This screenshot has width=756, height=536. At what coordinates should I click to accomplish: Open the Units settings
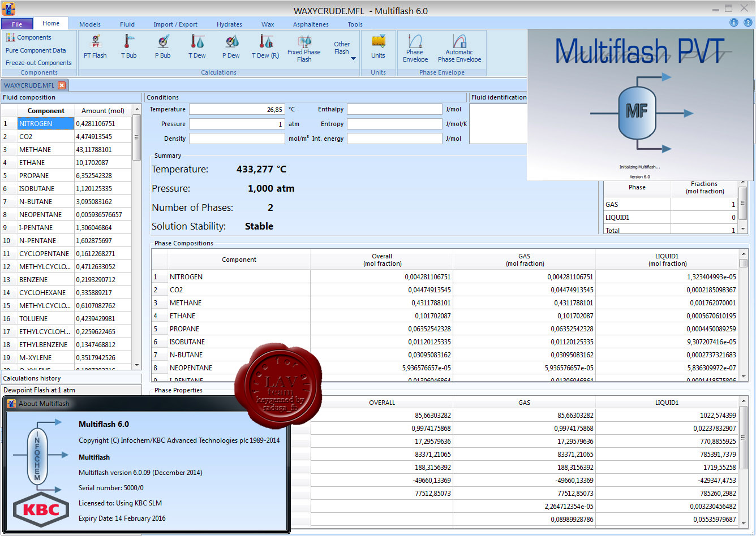[378, 46]
